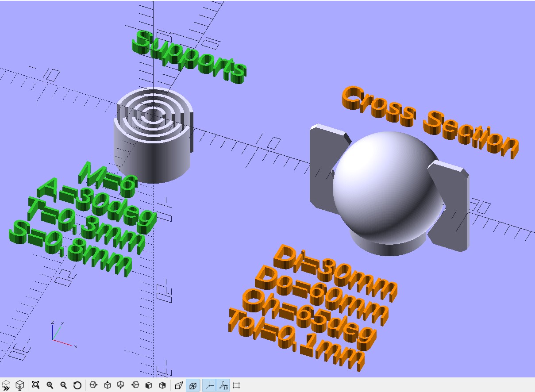
Task: Switch to the Top view cube
Action: [107, 385]
